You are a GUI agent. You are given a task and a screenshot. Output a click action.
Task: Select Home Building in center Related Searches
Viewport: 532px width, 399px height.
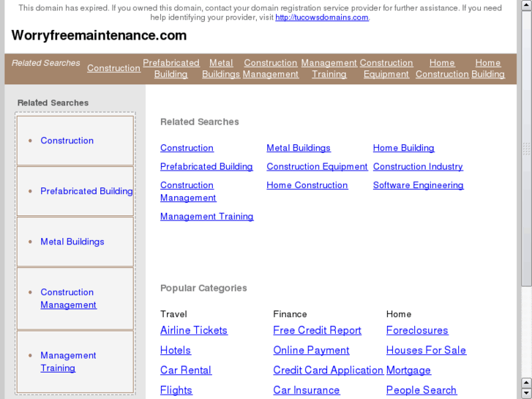pyautogui.click(x=403, y=148)
